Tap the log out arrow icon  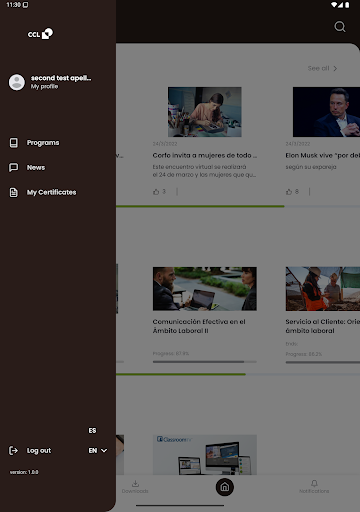click(x=13, y=451)
